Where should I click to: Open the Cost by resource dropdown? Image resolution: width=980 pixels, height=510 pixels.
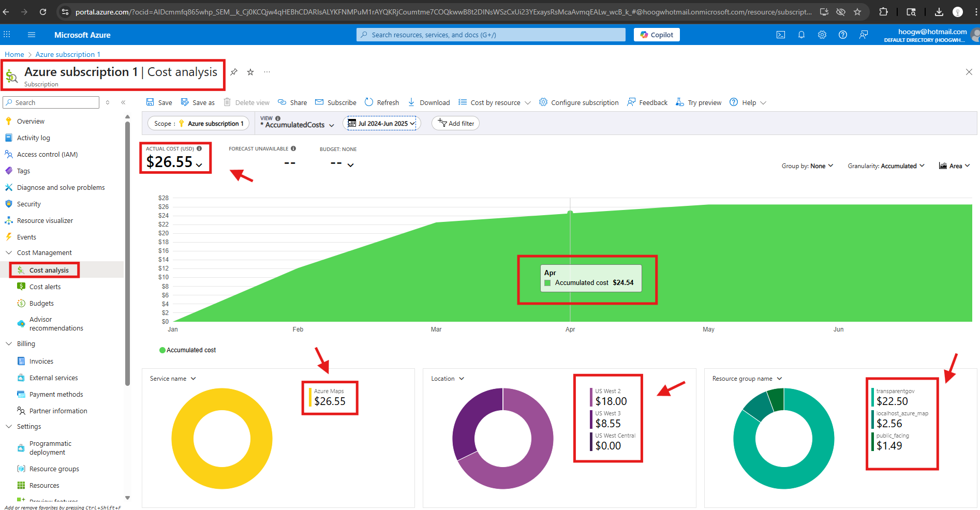[x=495, y=102]
